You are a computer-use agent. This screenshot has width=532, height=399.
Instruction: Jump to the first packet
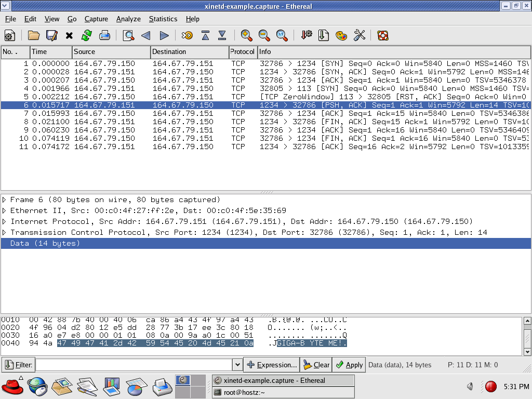(x=205, y=35)
